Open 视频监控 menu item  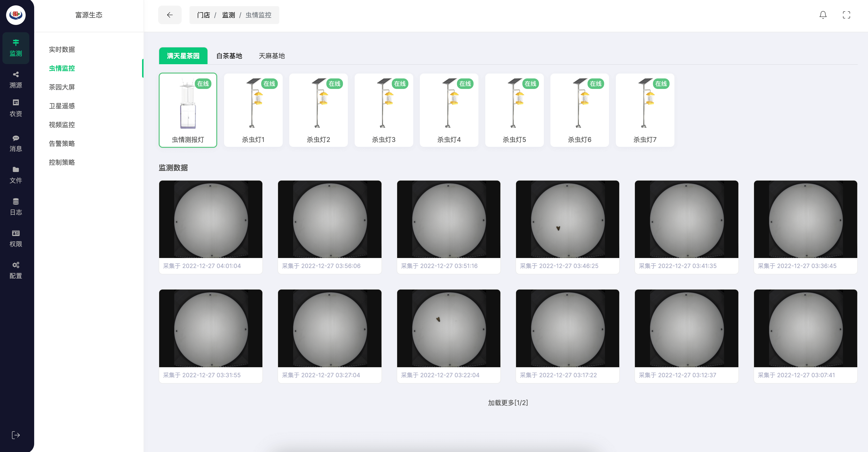coord(62,124)
